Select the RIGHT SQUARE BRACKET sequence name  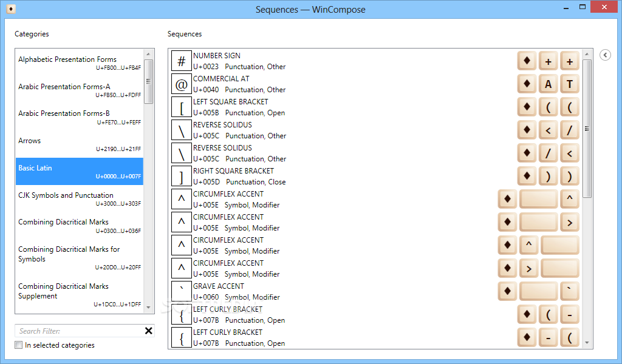click(233, 170)
